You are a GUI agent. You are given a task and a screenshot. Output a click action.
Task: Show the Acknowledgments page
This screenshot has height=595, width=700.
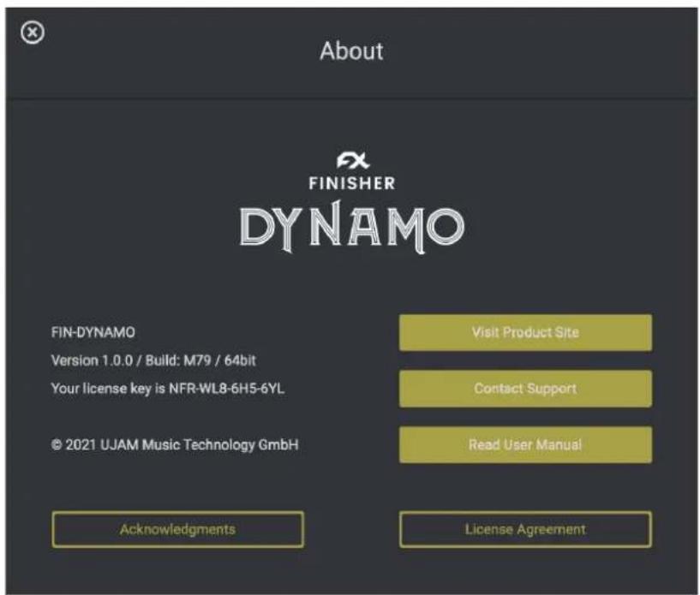[177, 529]
